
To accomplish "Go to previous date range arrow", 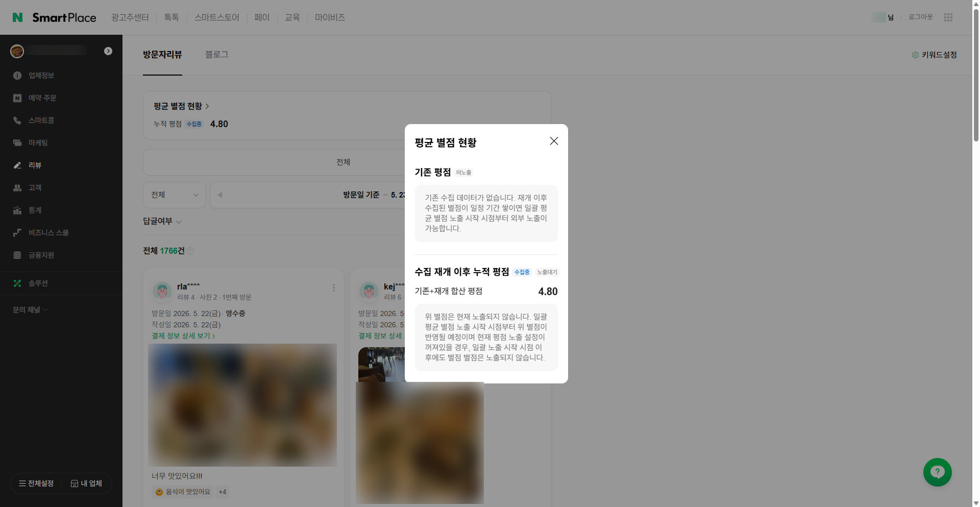I will 220,195.
